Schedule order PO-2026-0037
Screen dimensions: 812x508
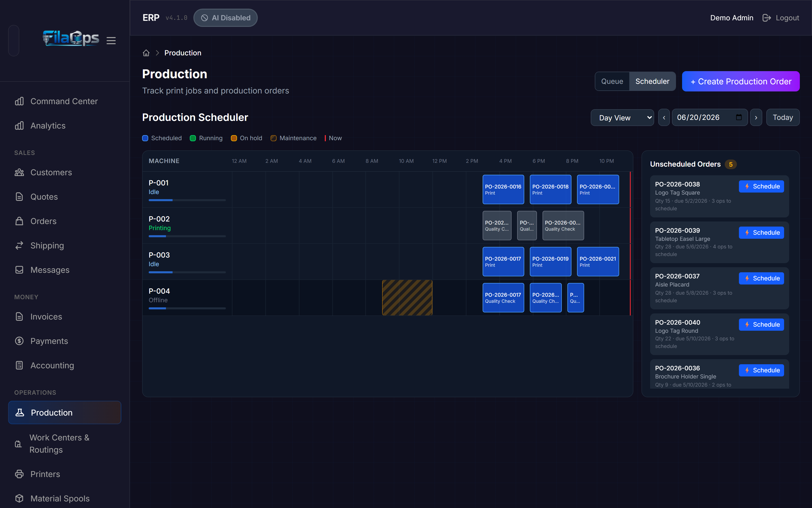point(761,278)
